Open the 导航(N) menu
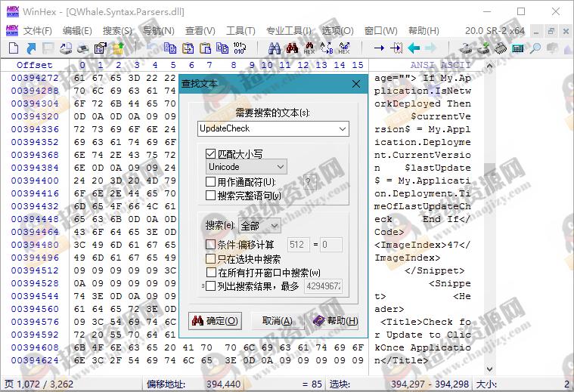This screenshot has width=574, height=392. pyautogui.click(x=159, y=31)
